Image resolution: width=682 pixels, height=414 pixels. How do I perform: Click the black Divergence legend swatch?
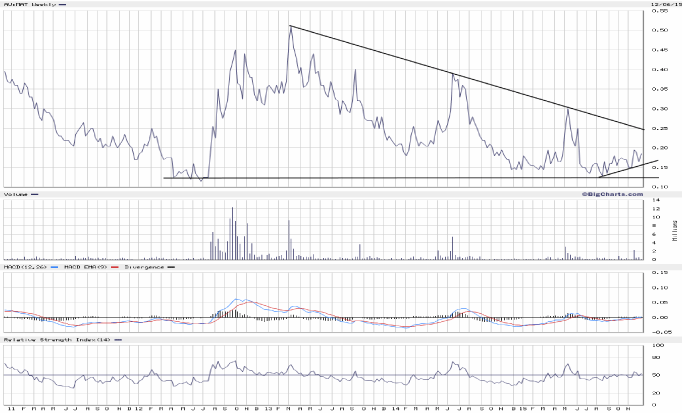pyautogui.click(x=171, y=267)
